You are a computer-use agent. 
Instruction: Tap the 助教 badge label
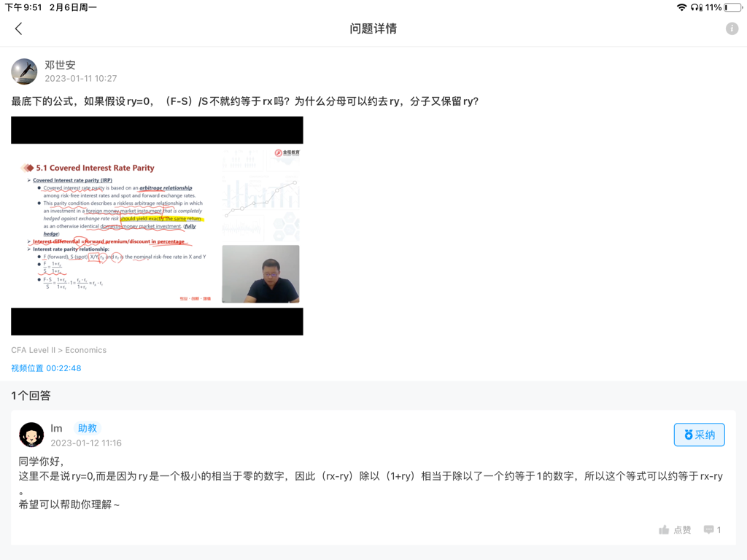[x=88, y=428]
